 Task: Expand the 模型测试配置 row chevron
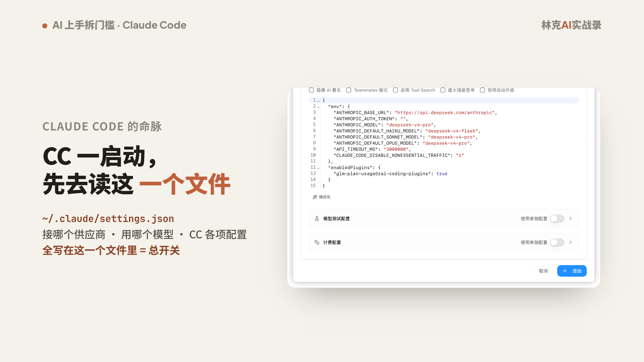[x=571, y=219]
